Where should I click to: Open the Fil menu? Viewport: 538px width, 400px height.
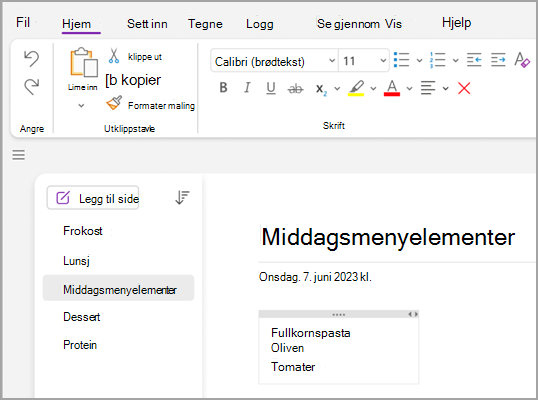click(x=23, y=23)
